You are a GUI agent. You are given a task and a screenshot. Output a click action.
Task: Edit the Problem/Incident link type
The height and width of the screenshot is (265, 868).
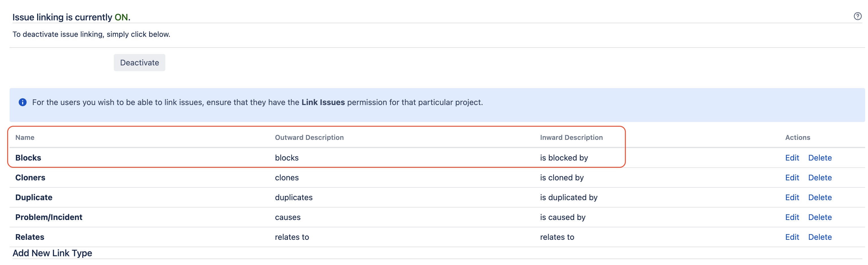[x=792, y=217]
